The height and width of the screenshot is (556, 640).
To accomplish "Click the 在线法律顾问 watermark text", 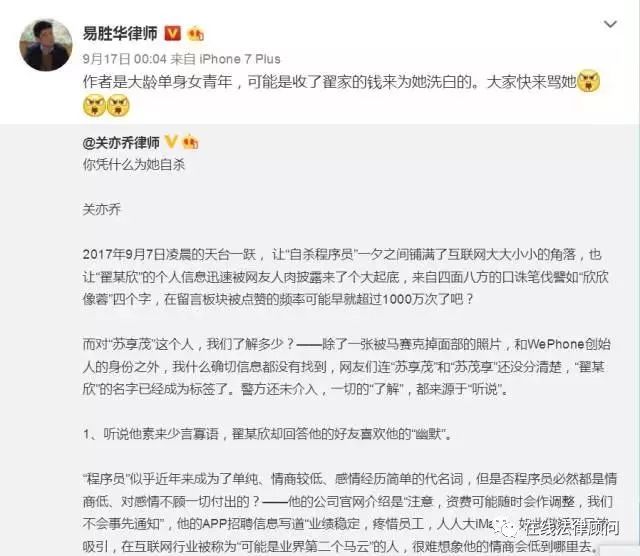I will coord(572,528).
